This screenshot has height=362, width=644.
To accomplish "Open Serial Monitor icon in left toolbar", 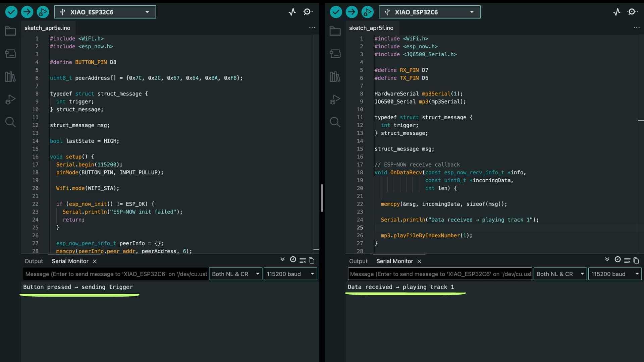I will pyautogui.click(x=308, y=12).
